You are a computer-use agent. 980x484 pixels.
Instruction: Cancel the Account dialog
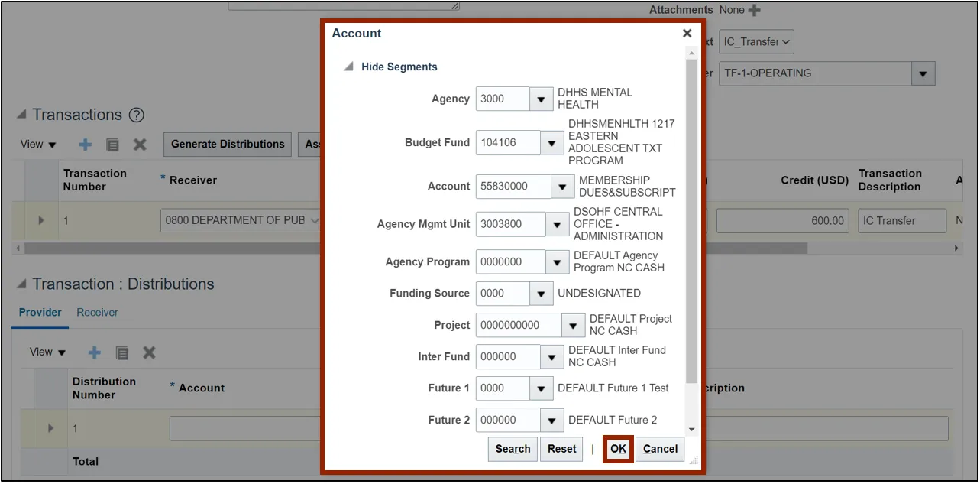(660, 449)
